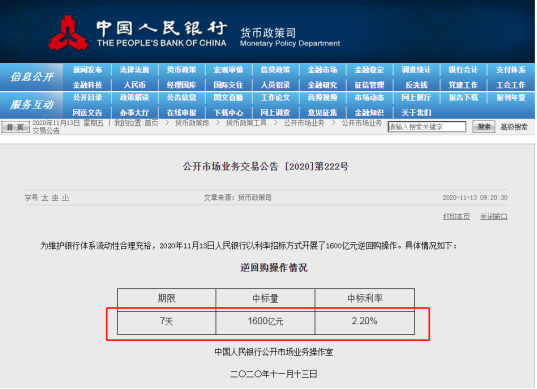This screenshot has height=389, width=537.
Task: Open 公告信息 menu item
Action: tap(182, 98)
